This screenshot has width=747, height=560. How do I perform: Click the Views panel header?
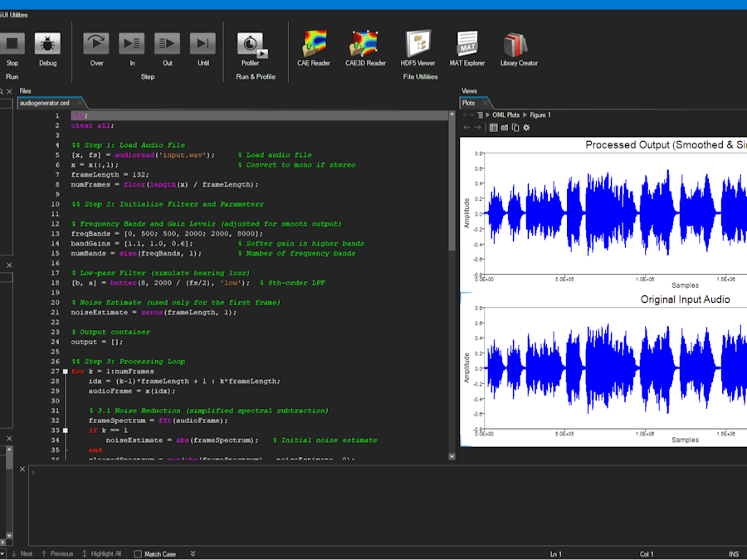(469, 91)
